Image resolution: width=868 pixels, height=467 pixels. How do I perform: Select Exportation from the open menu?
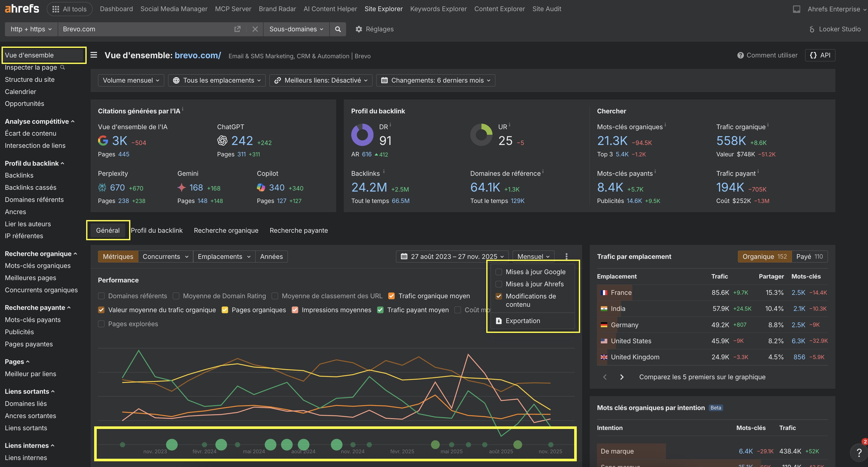(x=523, y=321)
